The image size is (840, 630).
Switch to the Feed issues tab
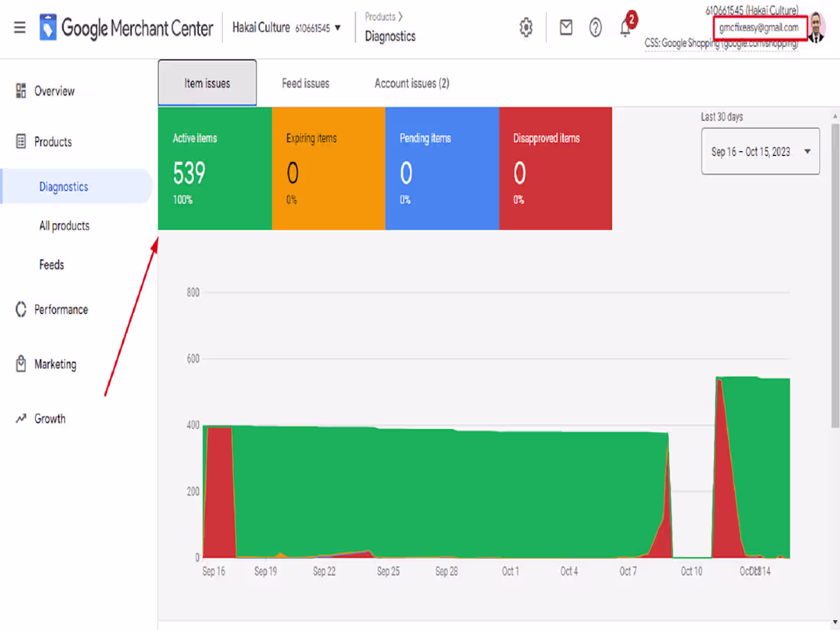(305, 83)
